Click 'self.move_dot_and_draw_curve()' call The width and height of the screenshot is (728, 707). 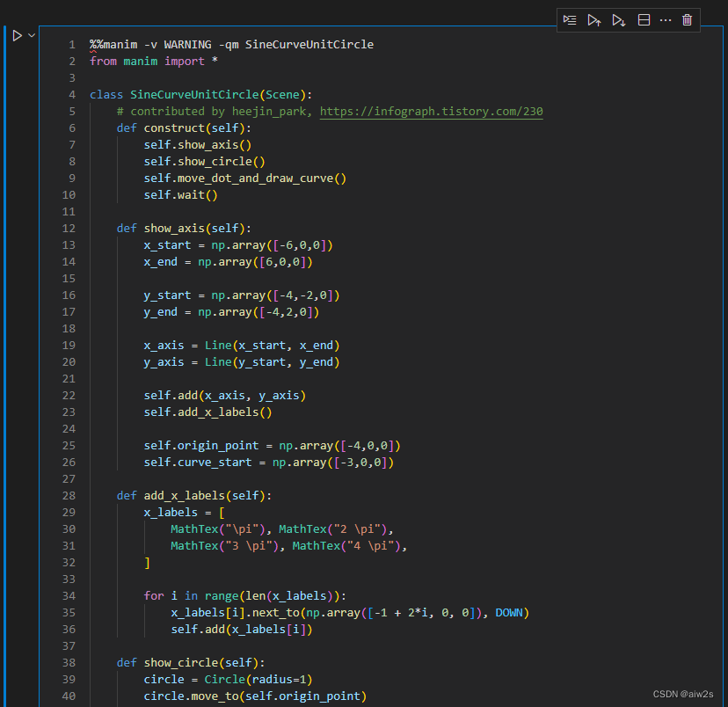pyautogui.click(x=245, y=179)
